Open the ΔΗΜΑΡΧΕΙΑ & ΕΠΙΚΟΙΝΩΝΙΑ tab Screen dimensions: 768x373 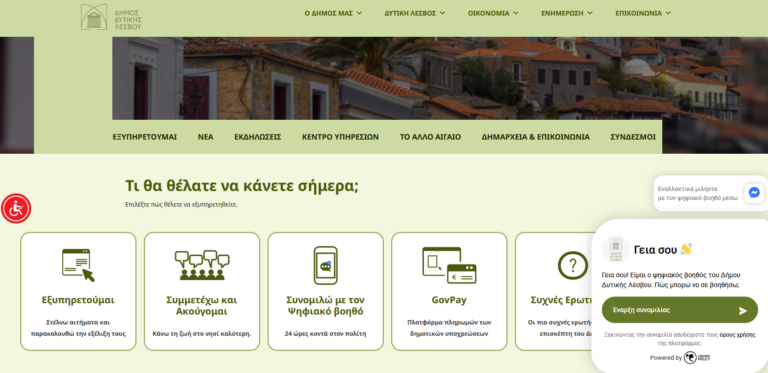coord(536,137)
